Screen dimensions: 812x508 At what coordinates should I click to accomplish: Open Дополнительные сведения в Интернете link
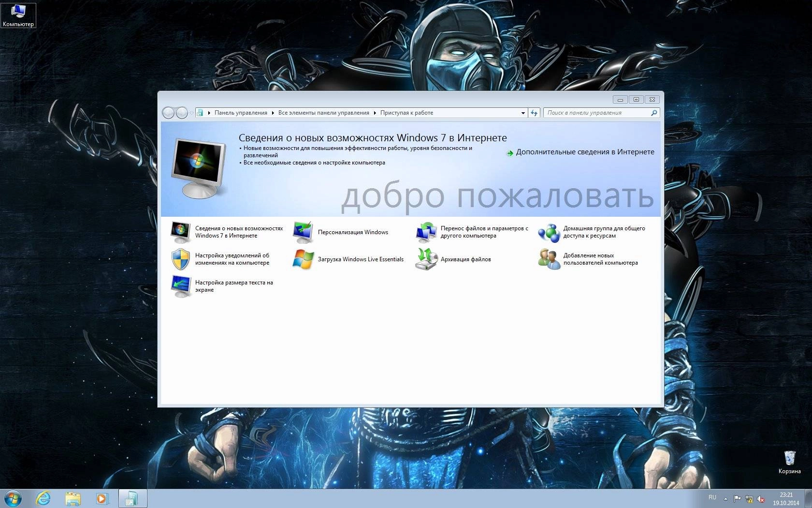pos(585,152)
